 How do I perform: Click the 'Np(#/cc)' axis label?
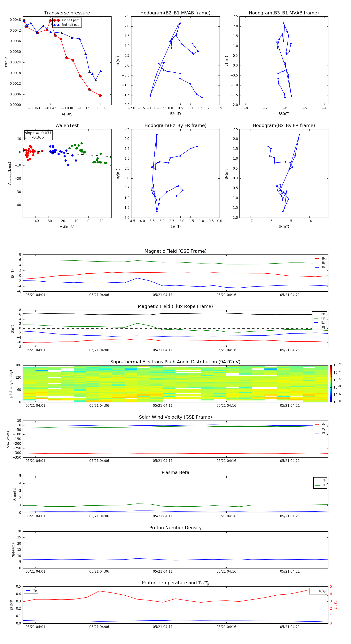pos(13,550)
